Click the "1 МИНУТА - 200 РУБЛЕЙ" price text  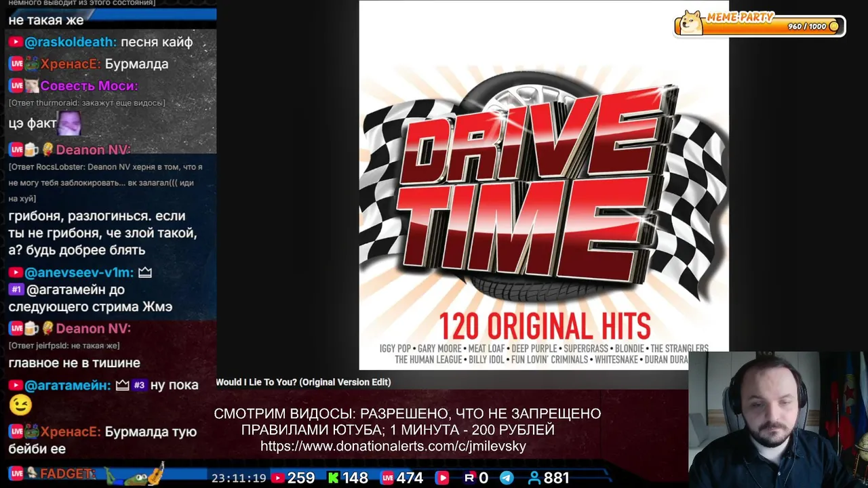[473, 430]
